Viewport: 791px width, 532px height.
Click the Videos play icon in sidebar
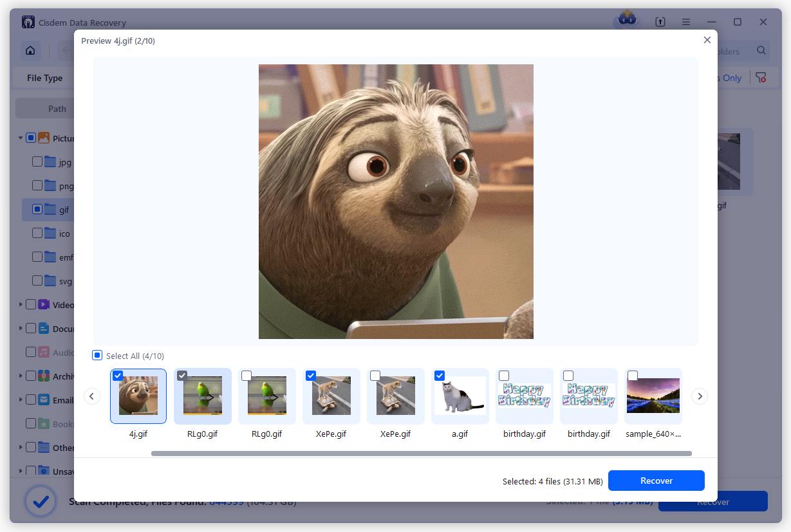pyautogui.click(x=44, y=304)
